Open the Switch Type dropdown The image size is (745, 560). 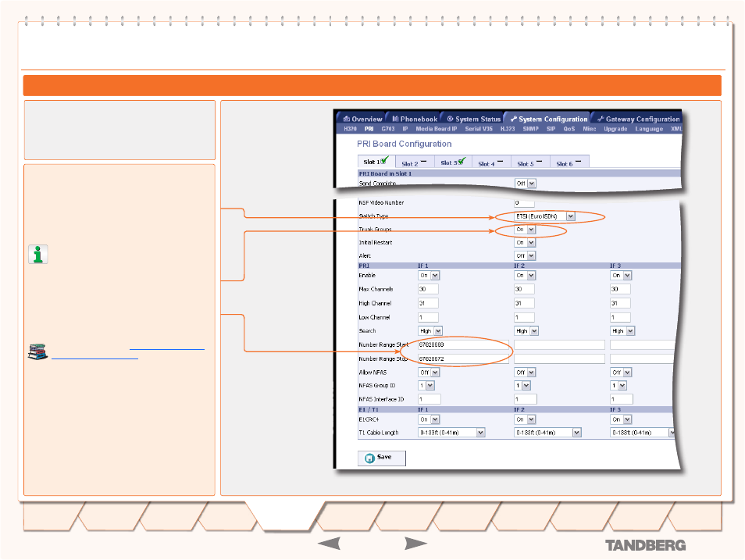click(545, 216)
